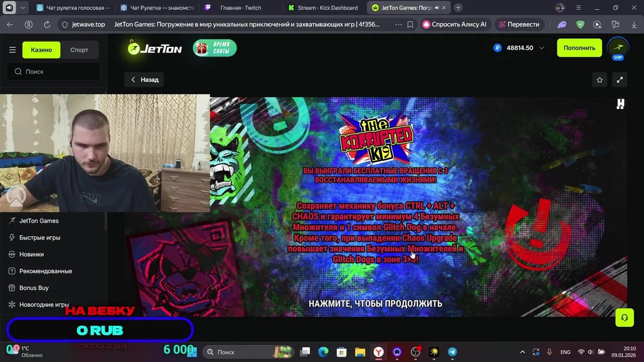Open the weather widget in taskbar

tap(24, 351)
